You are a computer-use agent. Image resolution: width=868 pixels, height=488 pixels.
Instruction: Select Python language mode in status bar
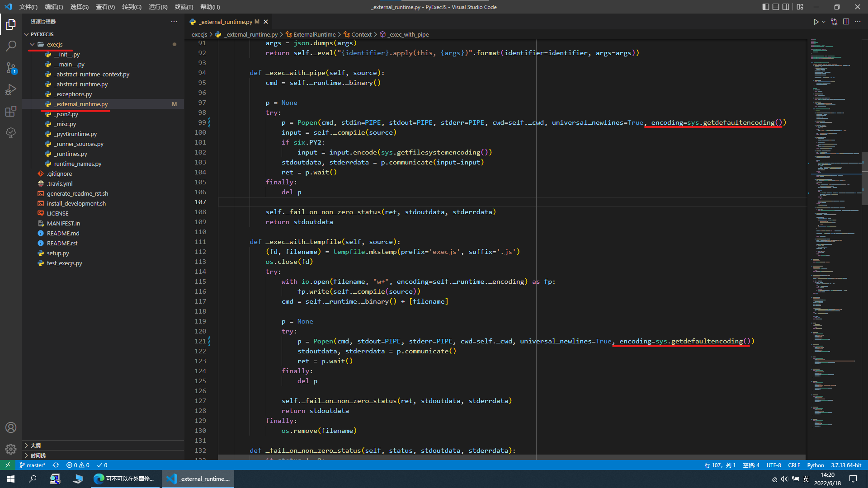pyautogui.click(x=816, y=465)
